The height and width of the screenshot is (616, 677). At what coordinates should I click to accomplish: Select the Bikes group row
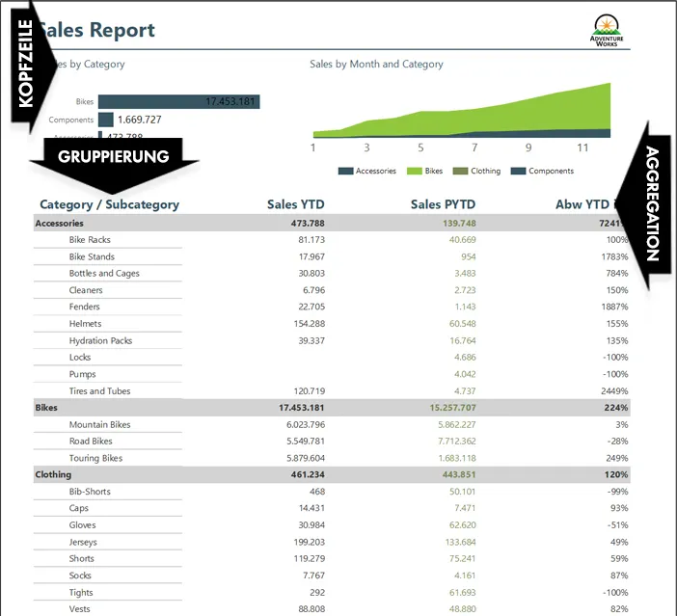point(332,408)
